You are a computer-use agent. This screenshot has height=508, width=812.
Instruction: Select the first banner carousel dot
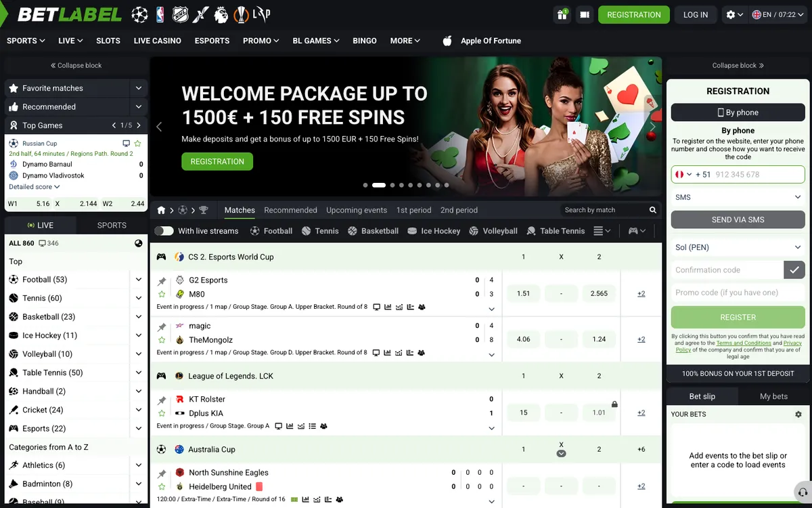[x=365, y=185]
